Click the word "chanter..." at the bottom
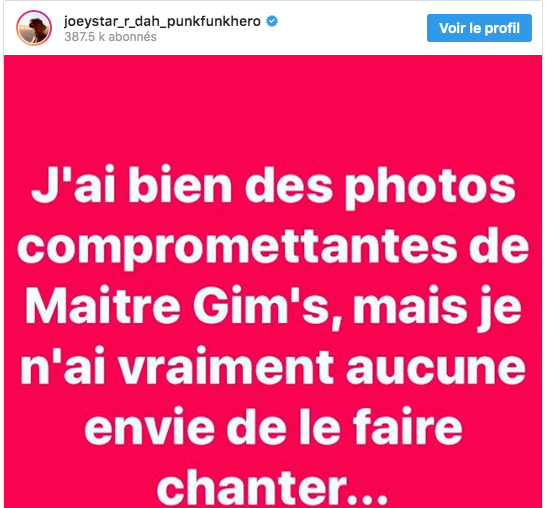This screenshot has height=508, width=545. tap(272, 486)
